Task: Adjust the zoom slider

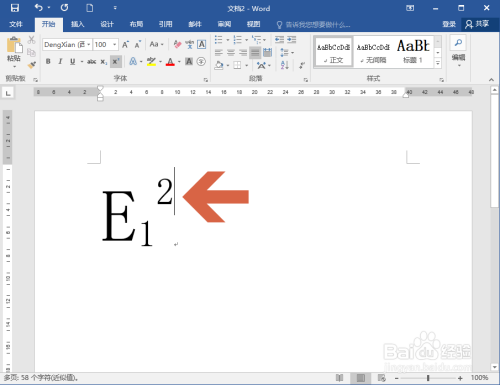Action: [428, 378]
